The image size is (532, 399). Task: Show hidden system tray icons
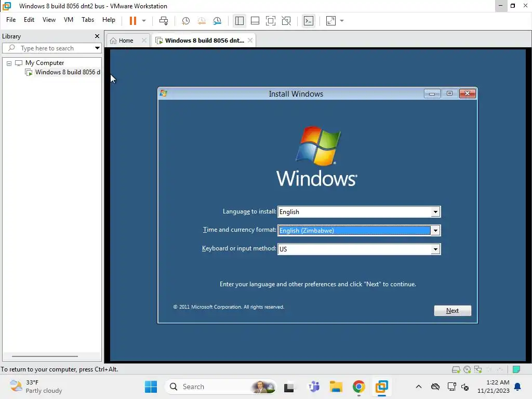click(419, 387)
